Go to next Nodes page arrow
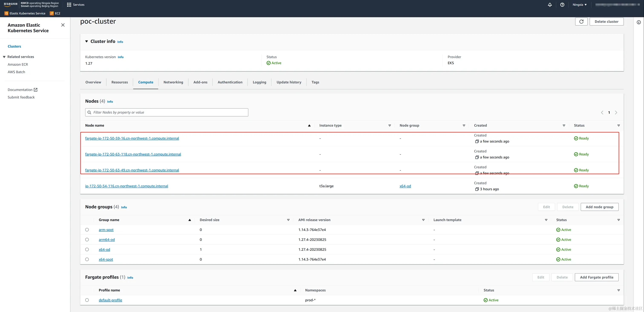This screenshot has width=644, height=312. tap(616, 113)
